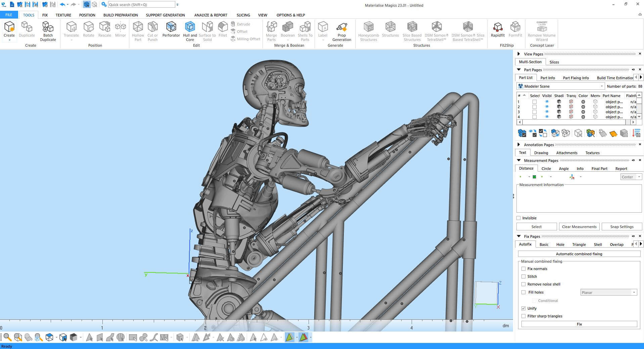644x349 pixels.
Task: Click the Quick search input field
Action: [141, 5]
